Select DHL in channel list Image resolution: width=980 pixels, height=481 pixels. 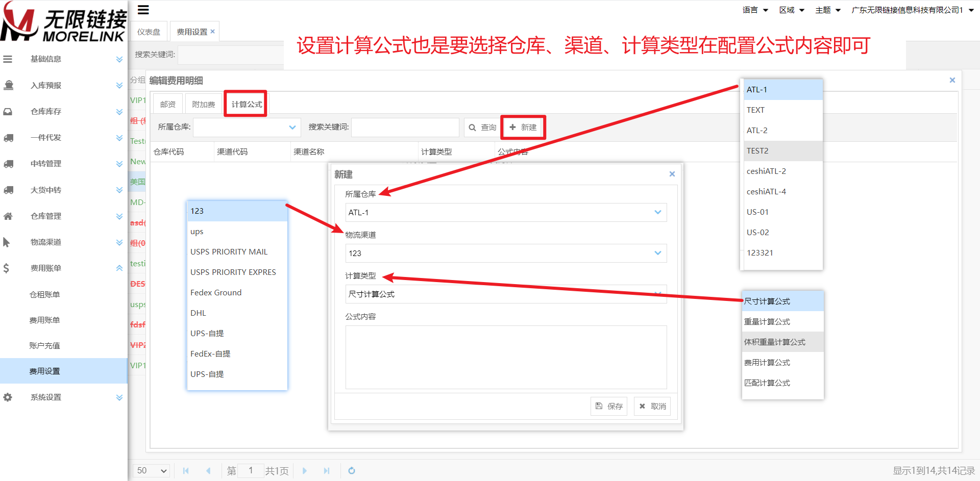[x=237, y=313]
